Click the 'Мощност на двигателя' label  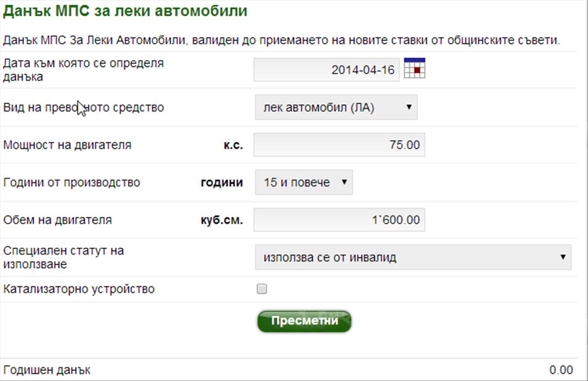[67, 145]
